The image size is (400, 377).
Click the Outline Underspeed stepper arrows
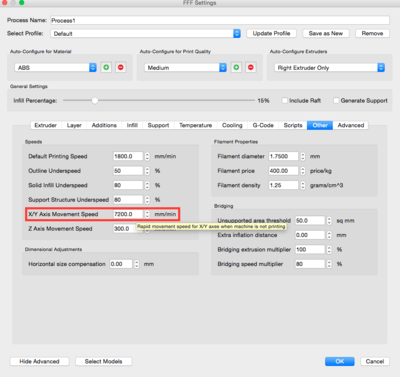[147, 171]
